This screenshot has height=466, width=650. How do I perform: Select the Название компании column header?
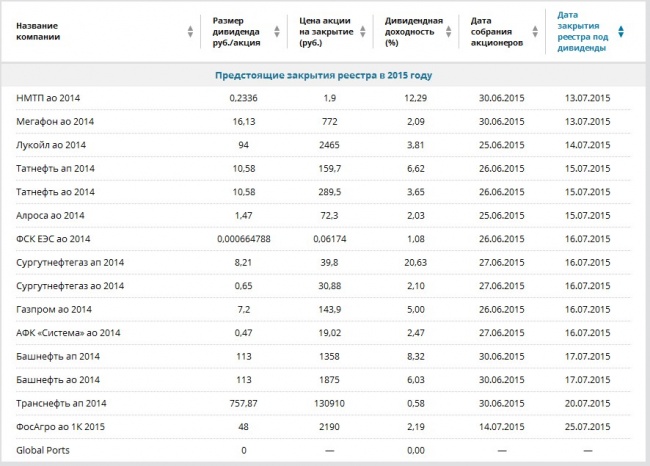click(x=38, y=32)
